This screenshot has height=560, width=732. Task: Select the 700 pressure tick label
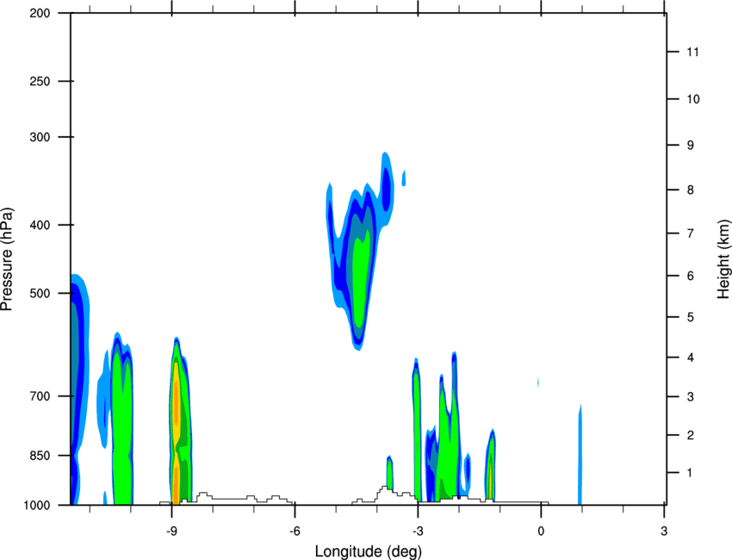[40, 396]
